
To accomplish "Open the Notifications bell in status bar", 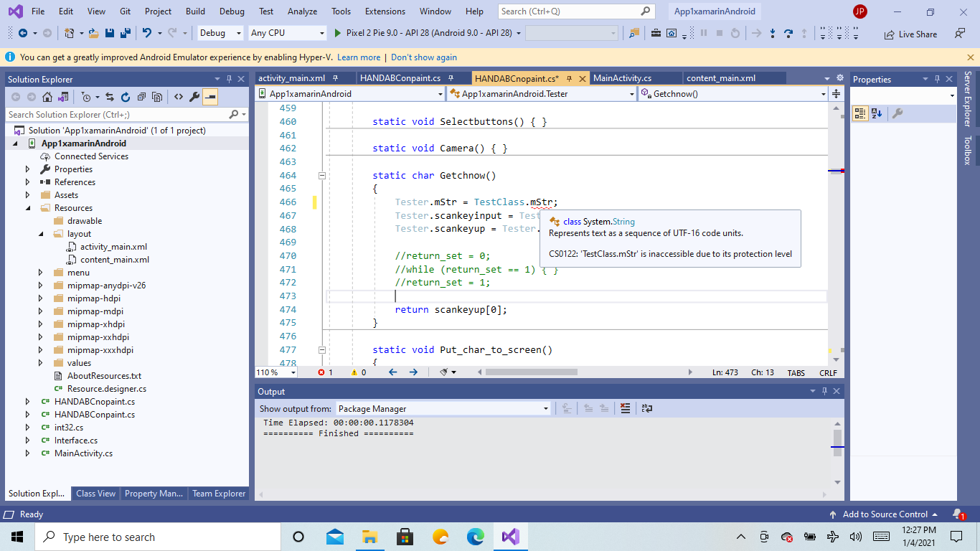I will (958, 514).
